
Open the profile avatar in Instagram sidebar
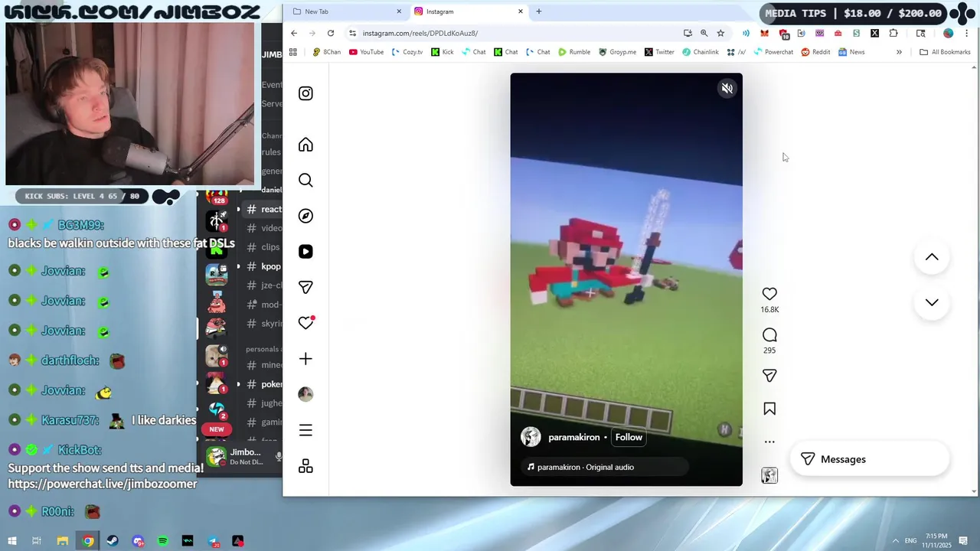pos(305,394)
